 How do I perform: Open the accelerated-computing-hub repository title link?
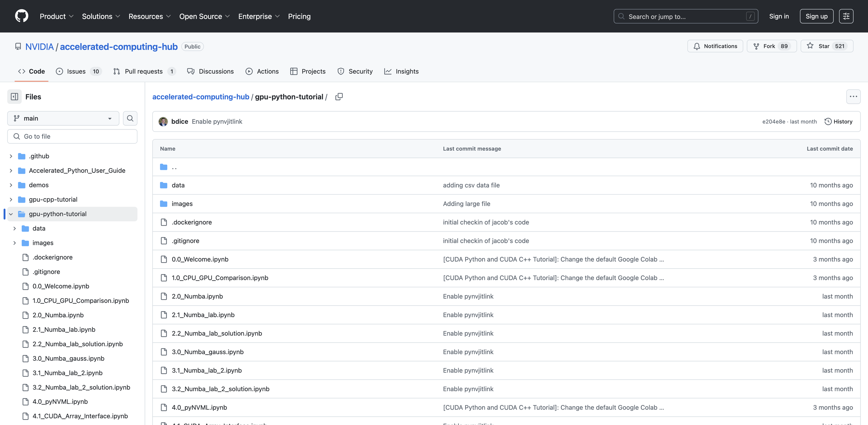pyautogui.click(x=119, y=47)
